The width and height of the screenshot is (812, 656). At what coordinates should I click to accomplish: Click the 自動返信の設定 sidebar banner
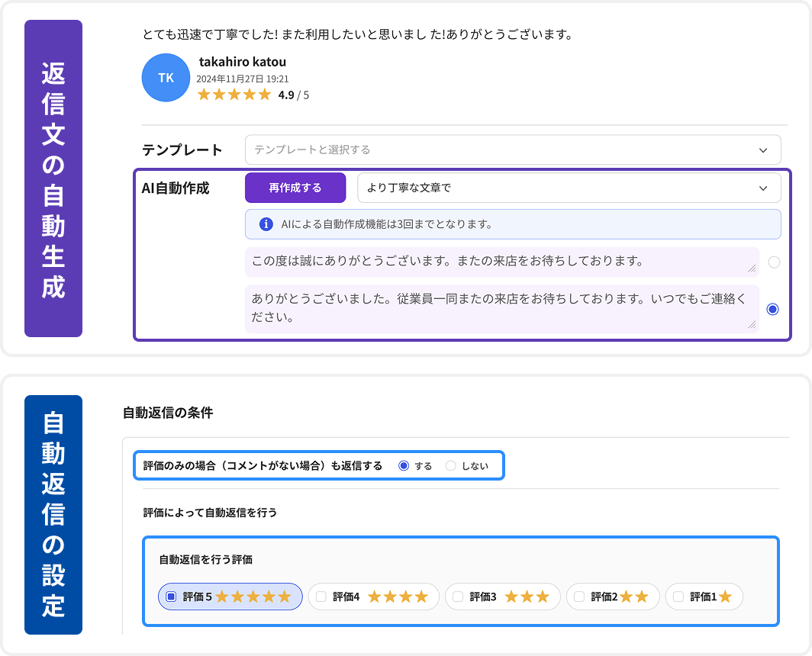[53, 513]
